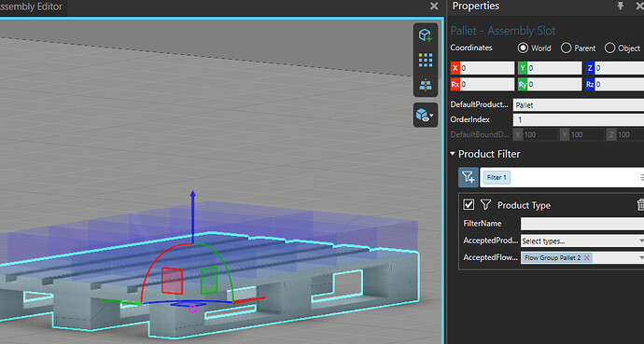Click the Z position input field

620,68
